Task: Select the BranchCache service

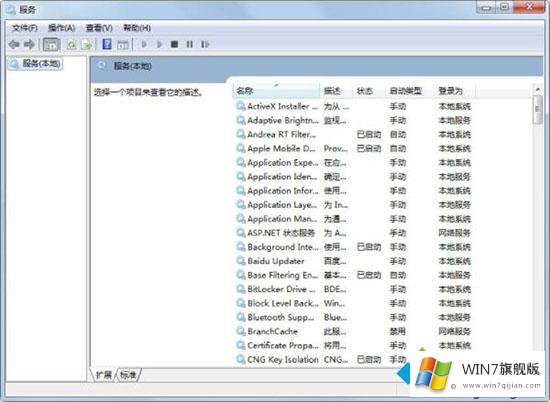Action: [354, 331]
